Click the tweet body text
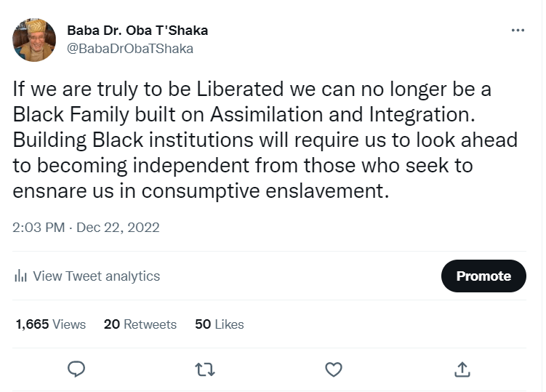The image size is (546, 392). click(252, 140)
